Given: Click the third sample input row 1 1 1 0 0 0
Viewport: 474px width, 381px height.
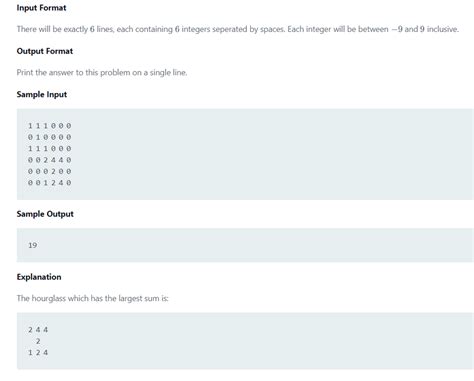Looking at the screenshot, I should click(49, 148).
